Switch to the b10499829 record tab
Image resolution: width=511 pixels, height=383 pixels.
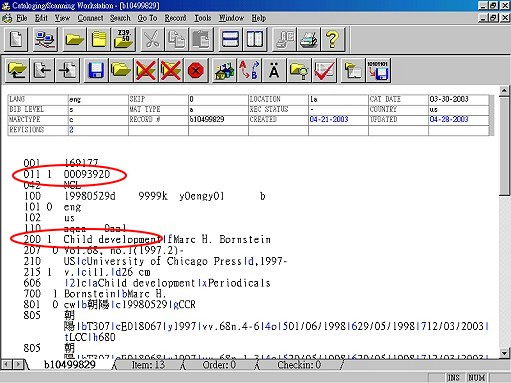pyautogui.click(x=70, y=365)
